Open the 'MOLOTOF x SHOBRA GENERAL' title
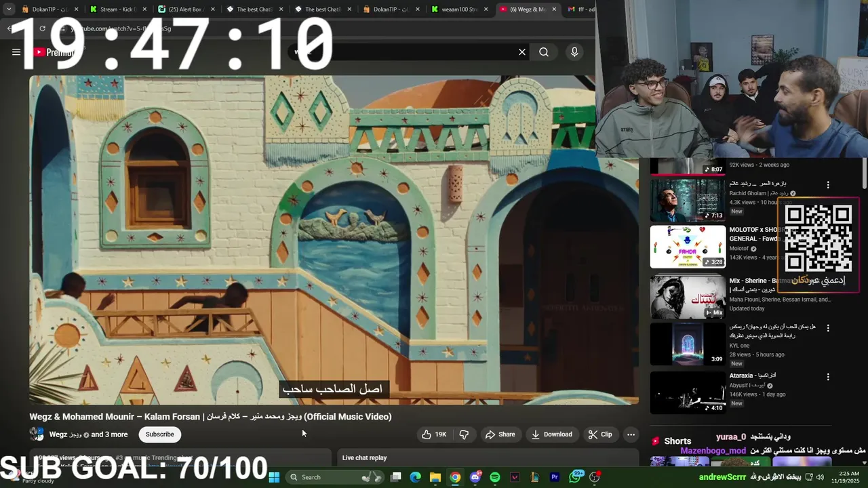 click(756, 234)
